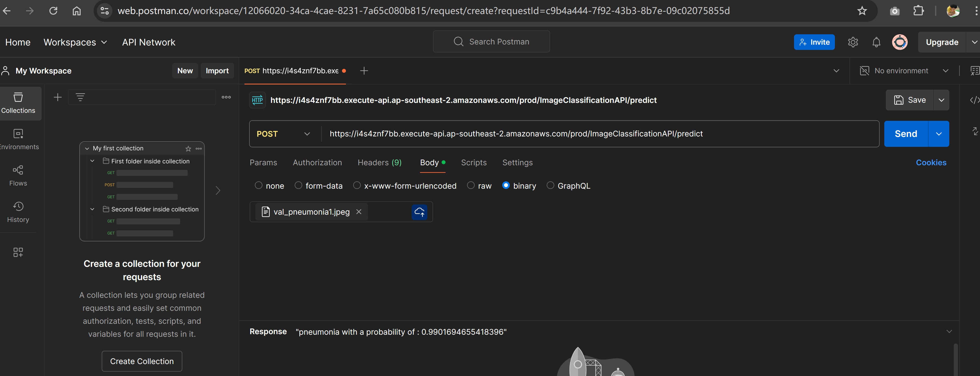Open the browser home page icon

[x=76, y=11]
